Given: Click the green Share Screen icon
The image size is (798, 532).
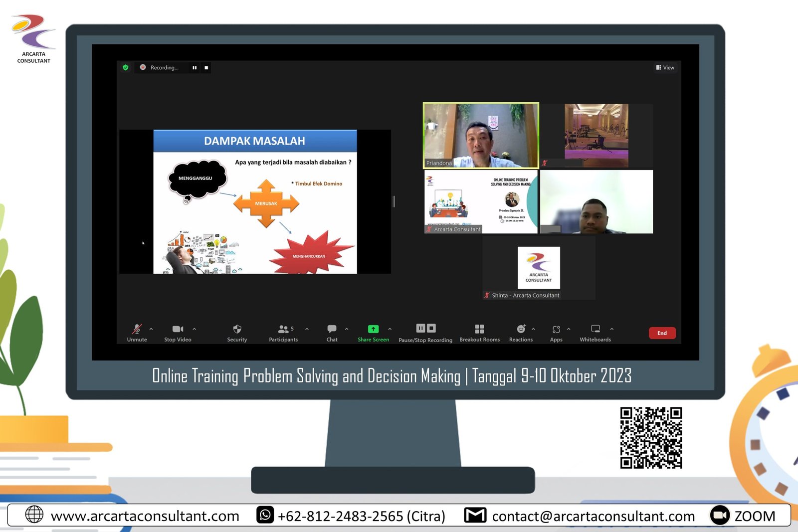Looking at the screenshot, I should click(373, 329).
